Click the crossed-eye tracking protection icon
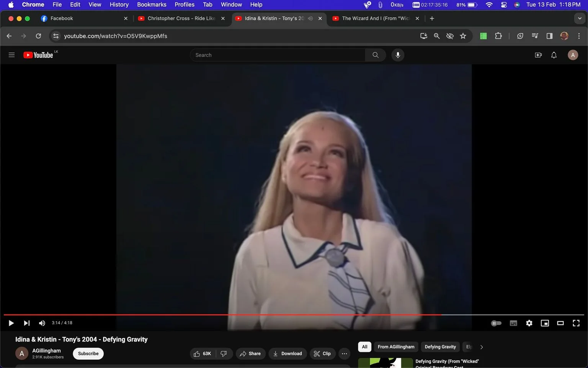Viewport: 588px width, 368px height. point(450,36)
